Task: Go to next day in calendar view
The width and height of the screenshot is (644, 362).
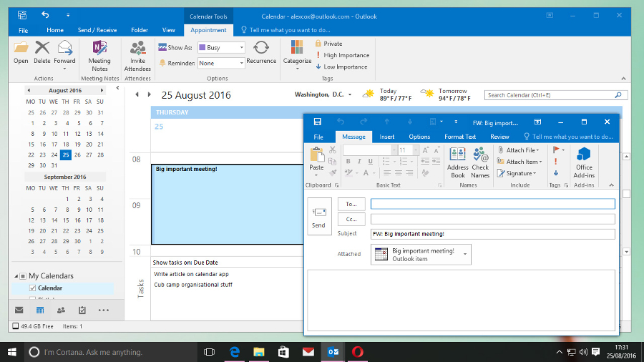Action: (149, 95)
